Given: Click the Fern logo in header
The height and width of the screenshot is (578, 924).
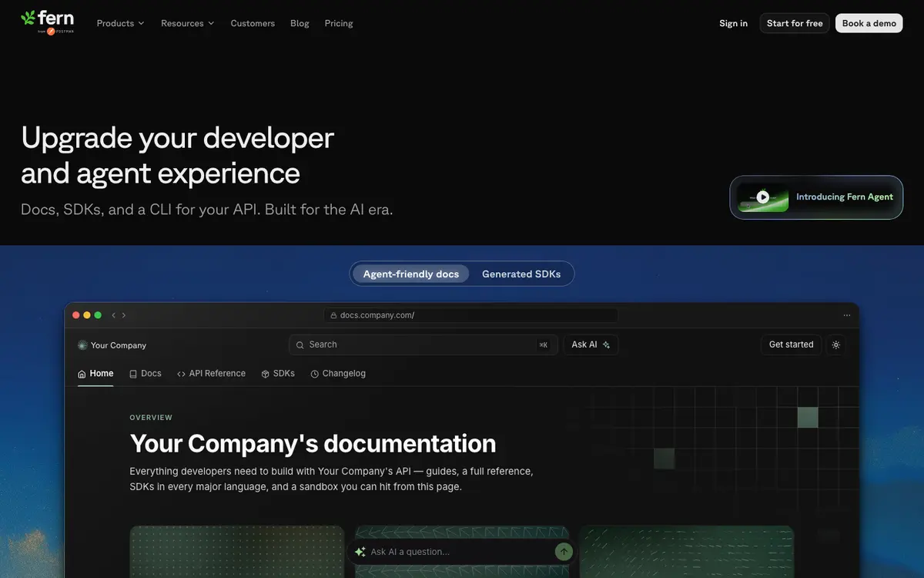Looking at the screenshot, I should pyautogui.click(x=47, y=22).
